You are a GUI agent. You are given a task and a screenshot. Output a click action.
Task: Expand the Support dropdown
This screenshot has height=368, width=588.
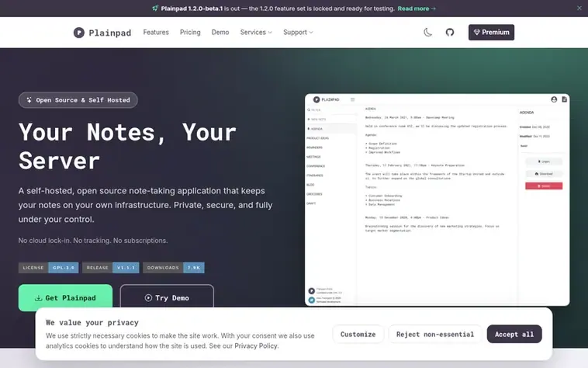pos(298,33)
